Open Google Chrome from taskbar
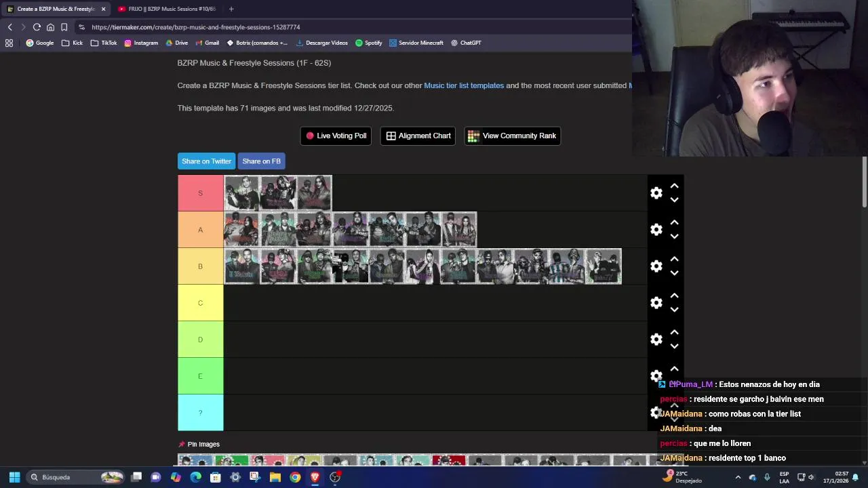Image resolution: width=868 pixels, height=488 pixels. 295,477
